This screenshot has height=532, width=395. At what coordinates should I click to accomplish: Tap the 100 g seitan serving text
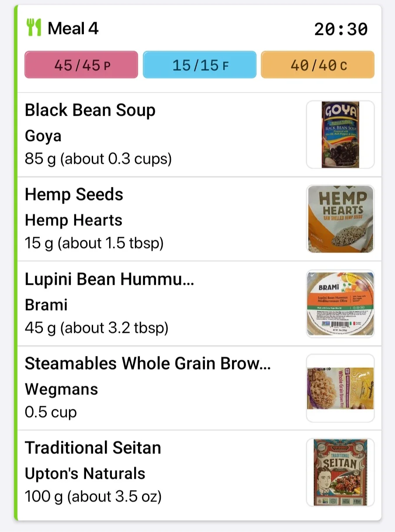93,497
